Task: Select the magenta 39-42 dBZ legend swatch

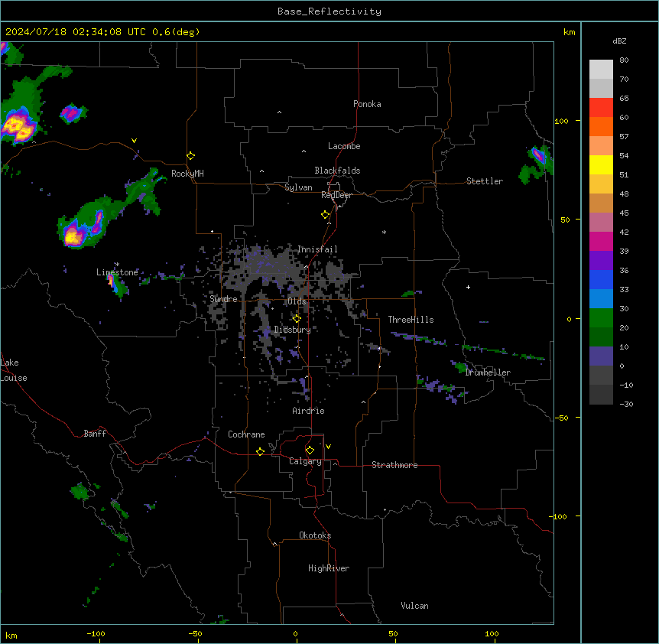Action: click(601, 241)
